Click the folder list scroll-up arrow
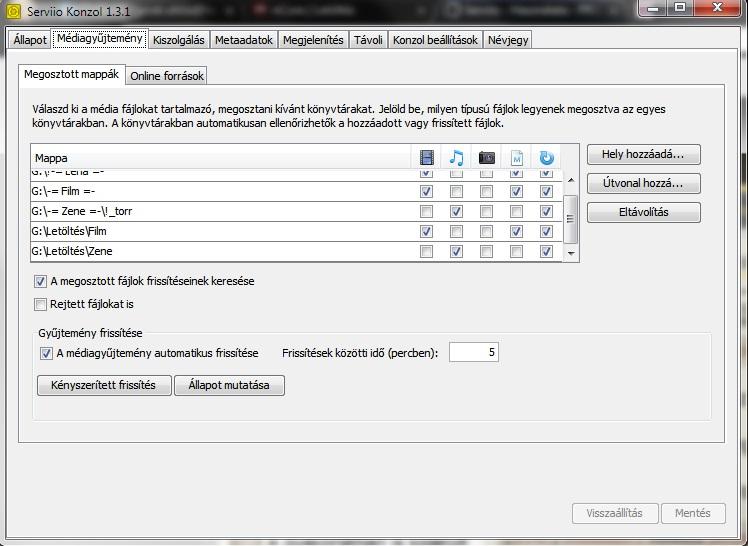The height and width of the screenshot is (546, 748). 571,180
